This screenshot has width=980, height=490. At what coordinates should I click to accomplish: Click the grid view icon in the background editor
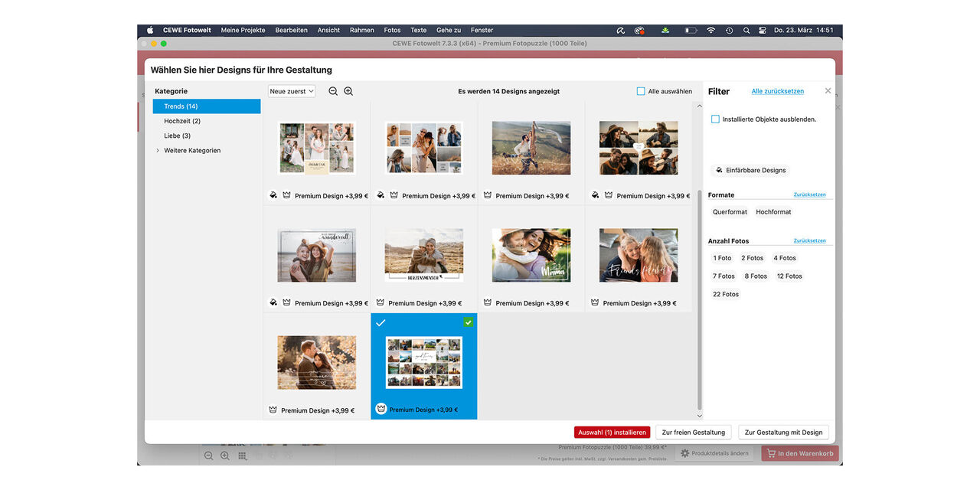point(242,456)
